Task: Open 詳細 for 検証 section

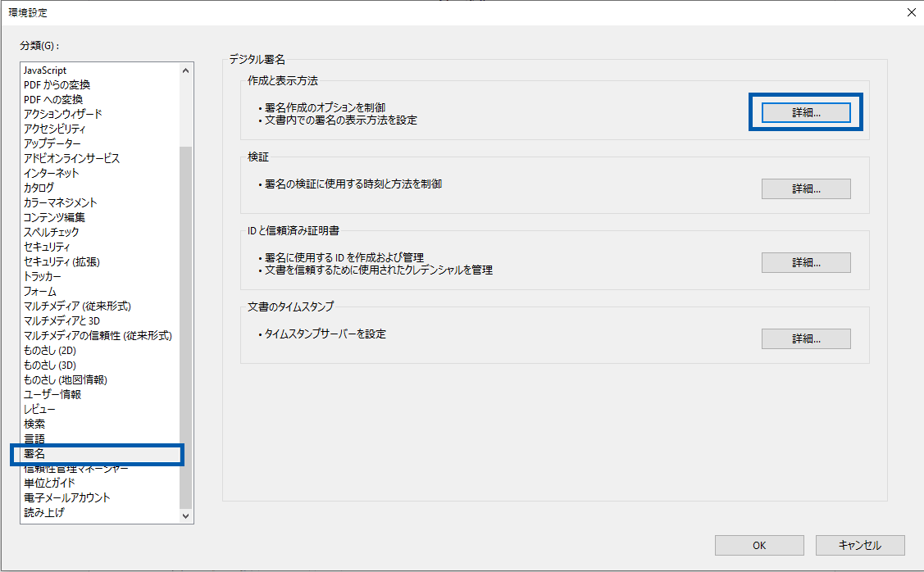Action: (806, 189)
